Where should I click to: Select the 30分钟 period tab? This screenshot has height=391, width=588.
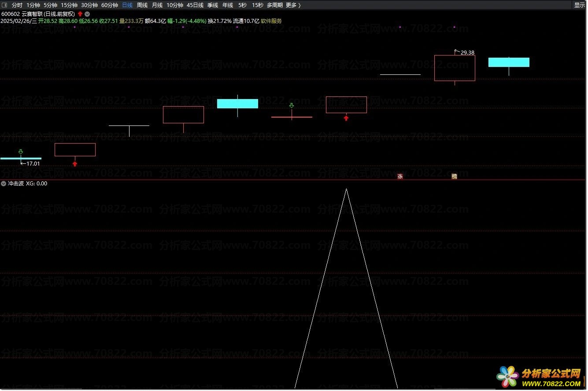89,5
